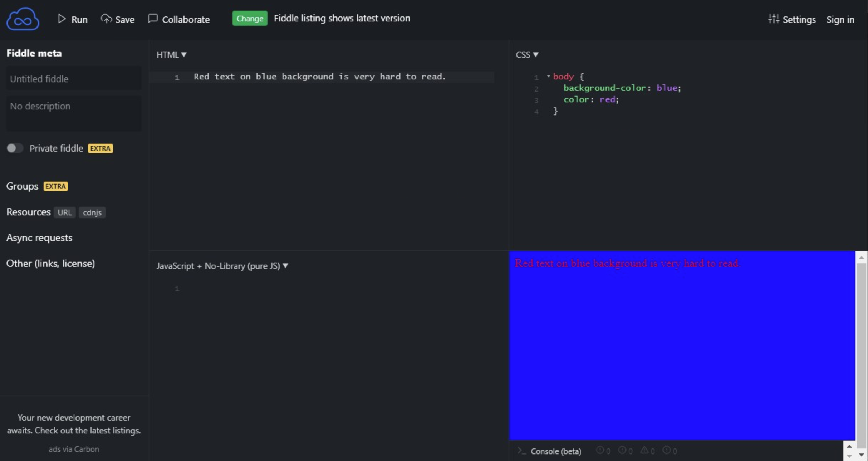This screenshot has width=868, height=461.
Task: Click the cdnjs tag in Resources
Action: pyautogui.click(x=92, y=212)
